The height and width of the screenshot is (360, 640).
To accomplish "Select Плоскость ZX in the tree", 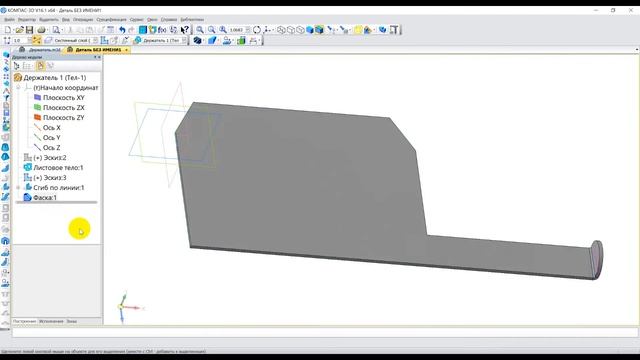I will point(64,108).
